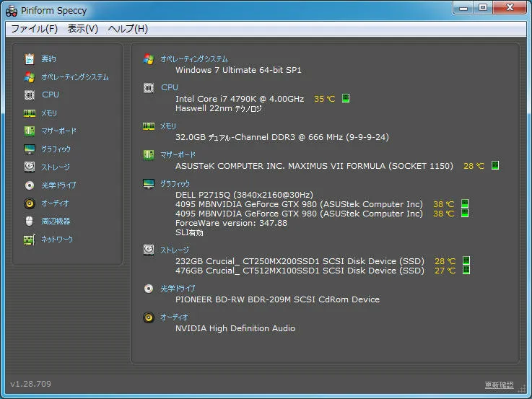This screenshot has height=399, width=532.
Task: Click Intel Core i7 4790K text
Action: [240, 99]
